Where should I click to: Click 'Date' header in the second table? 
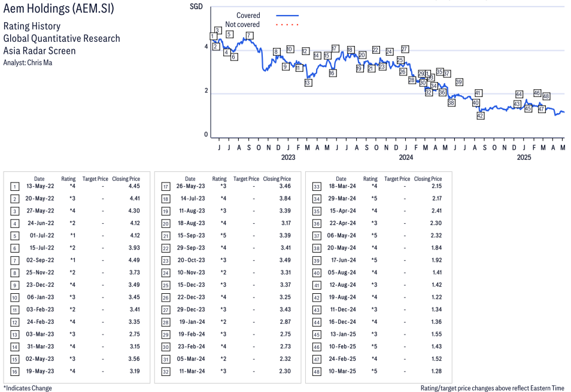[x=190, y=179]
